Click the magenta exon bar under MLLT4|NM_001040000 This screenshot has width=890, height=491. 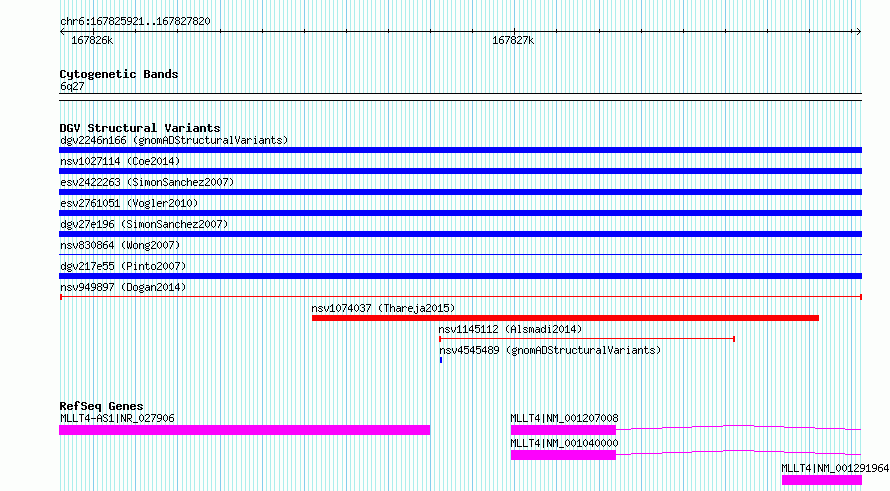tap(563, 455)
